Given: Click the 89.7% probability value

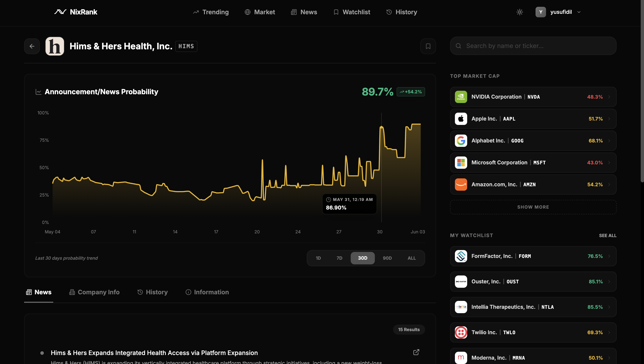Looking at the screenshot, I should click(378, 92).
